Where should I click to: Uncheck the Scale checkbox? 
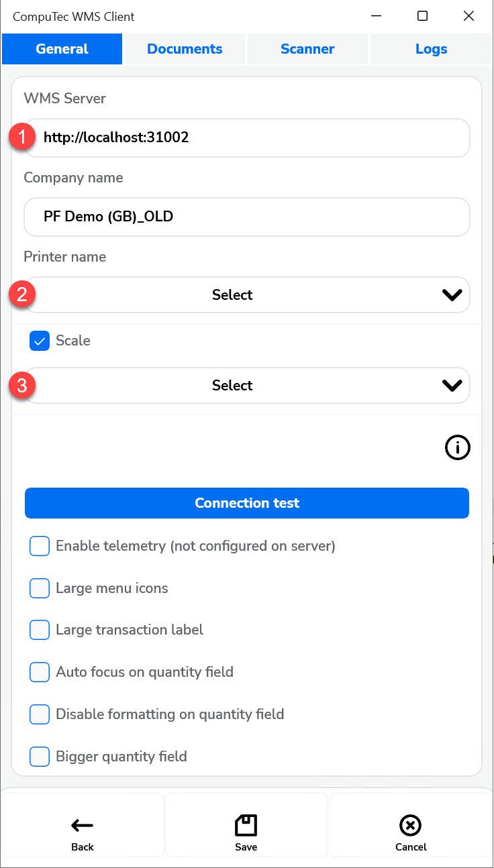pos(39,341)
